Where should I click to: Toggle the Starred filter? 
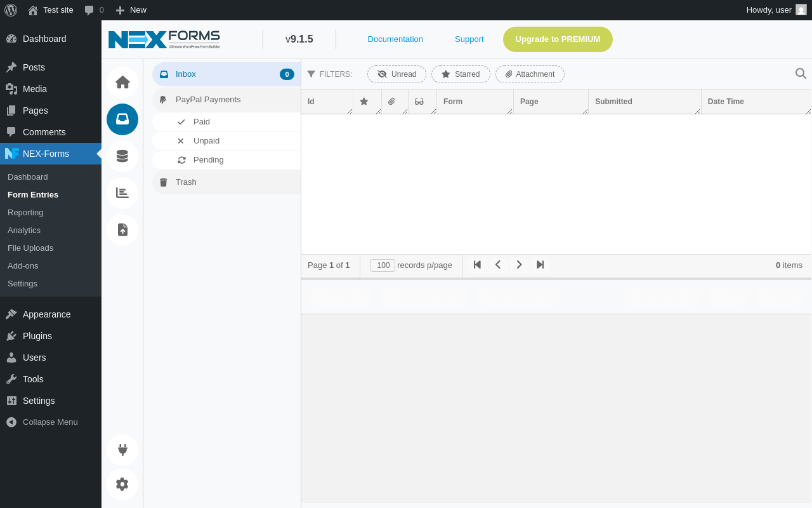(x=461, y=74)
